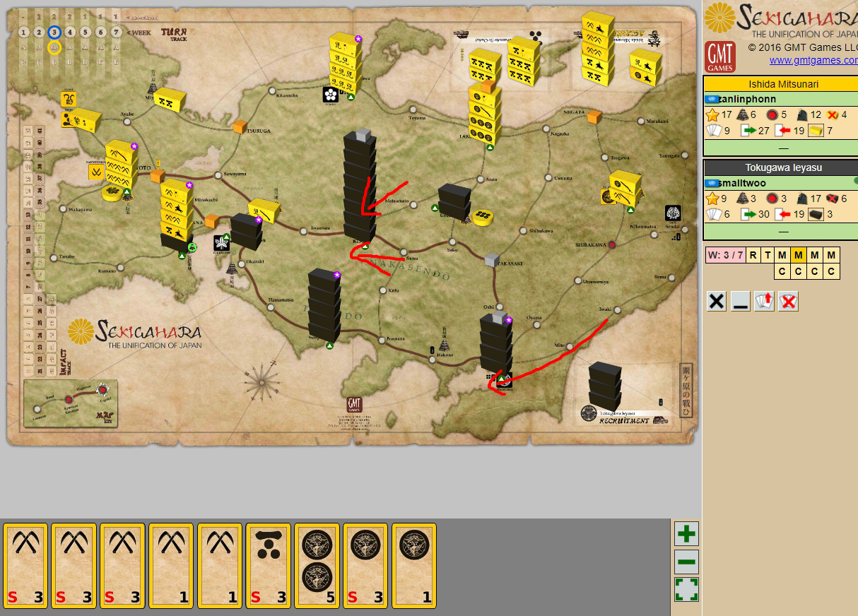The width and height of the screenshot is (858, 616).
Task: Select the black stack in Tokugawa Recruitment box
Action: click(605, 386)
